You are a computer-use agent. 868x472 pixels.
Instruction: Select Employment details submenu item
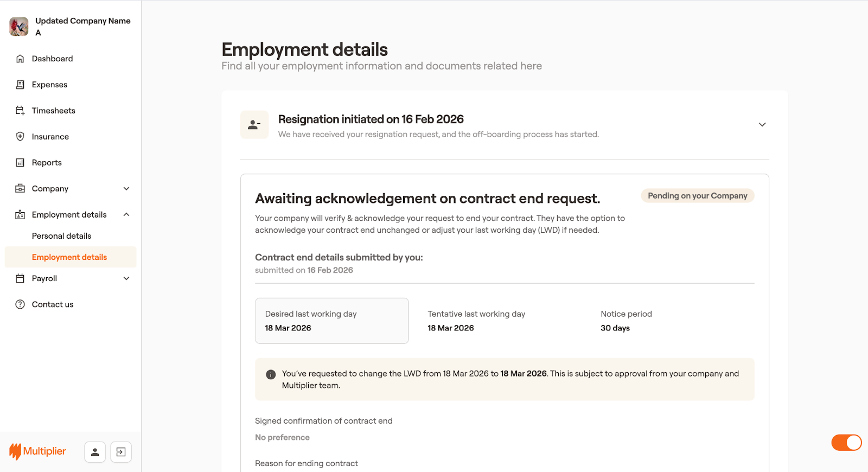pyautogui.click(x=69, y=257)
